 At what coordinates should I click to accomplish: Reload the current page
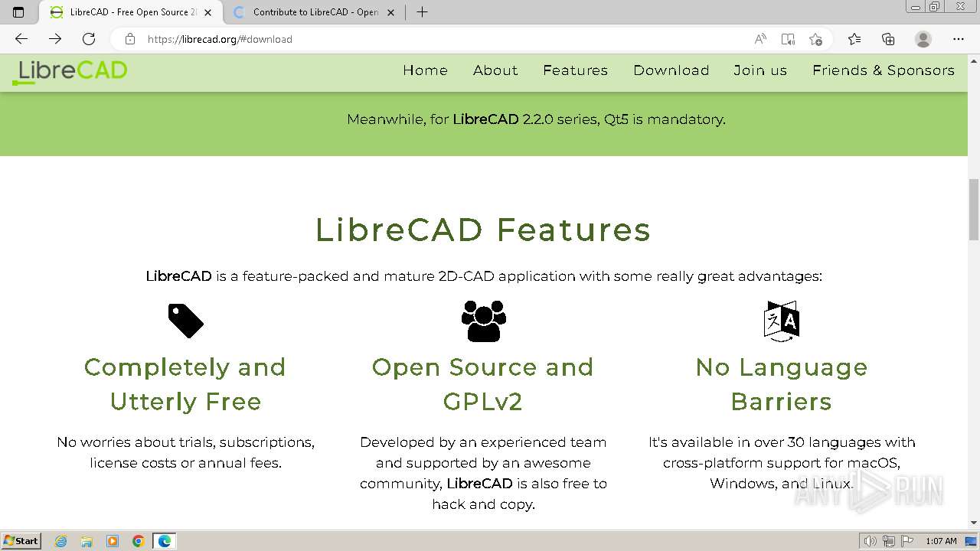[89, 39]
